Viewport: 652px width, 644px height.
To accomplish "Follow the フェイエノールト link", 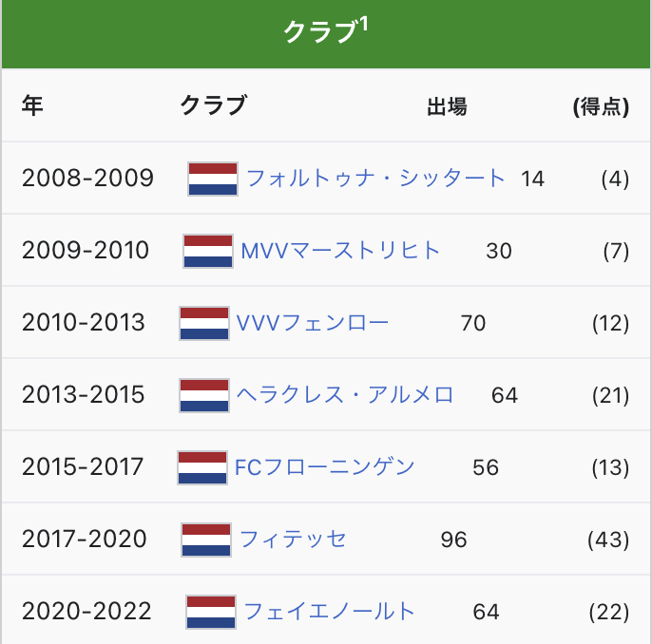I will [330, 611].
